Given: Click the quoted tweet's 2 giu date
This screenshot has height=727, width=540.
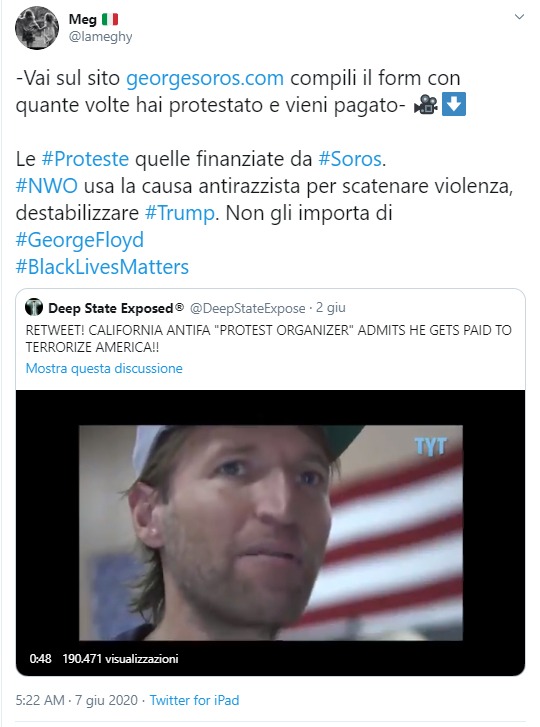Looking at the screenshot, I should pyautogui.click(x=330, y=308).
